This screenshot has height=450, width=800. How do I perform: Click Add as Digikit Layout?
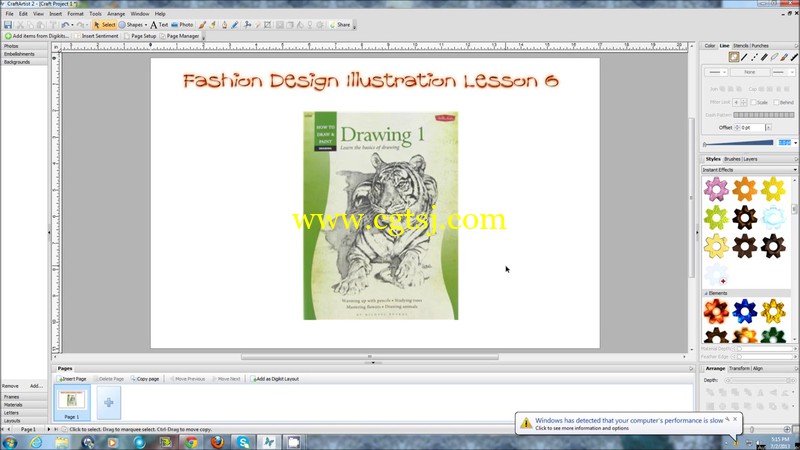pyautogui.click(x=274, y=379)
